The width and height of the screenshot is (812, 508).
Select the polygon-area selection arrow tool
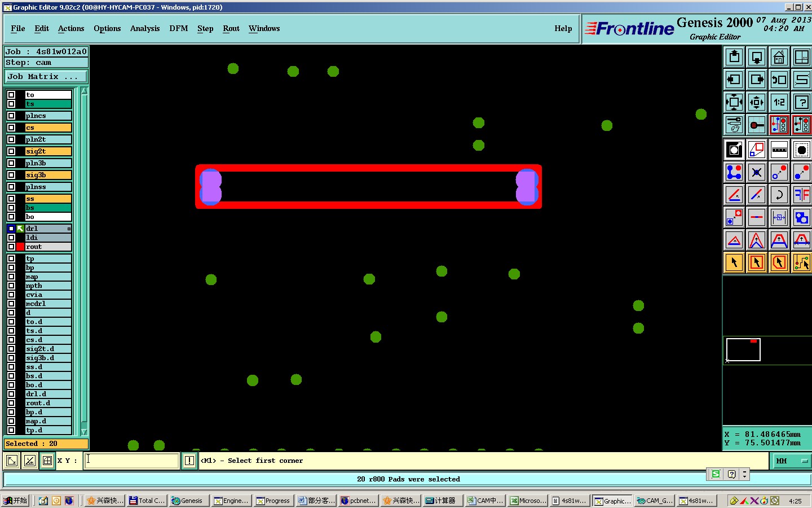click(x=779, y=262)
